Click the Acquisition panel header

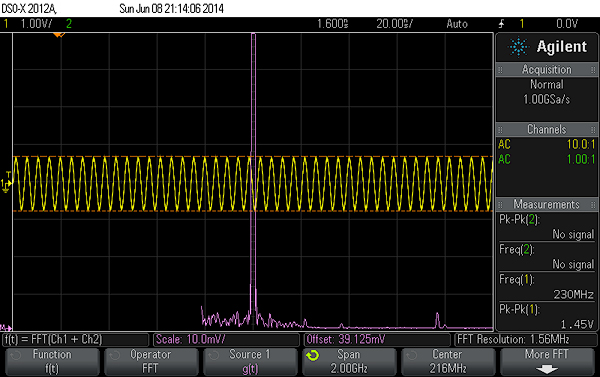547,70
